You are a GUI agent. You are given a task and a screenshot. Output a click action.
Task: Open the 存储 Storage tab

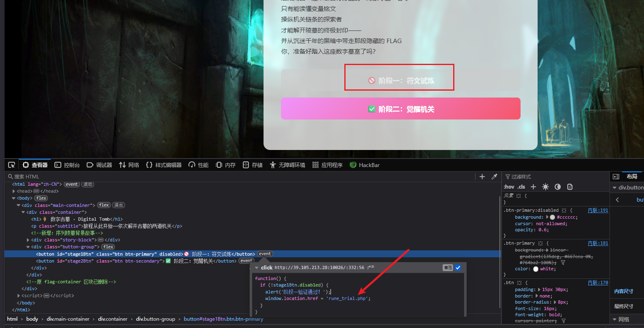(253, 165)
